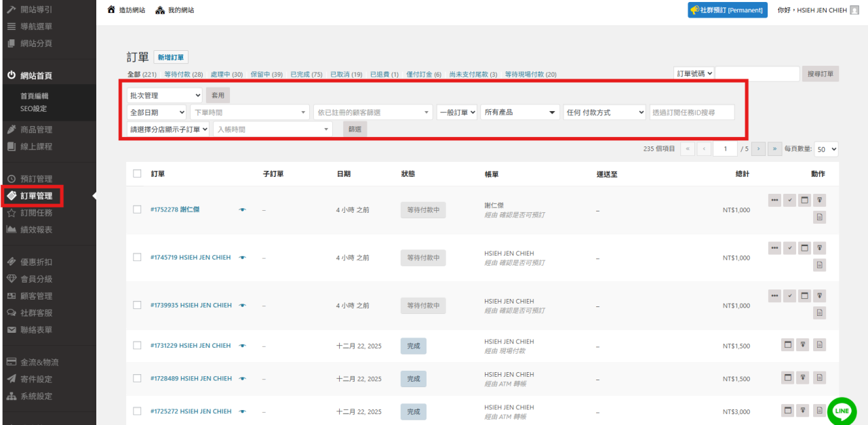Image resolution: width=868 pixels, height=425 pixels.
Task: Click the download icon for order #1752278
Action: pos(819,200)
